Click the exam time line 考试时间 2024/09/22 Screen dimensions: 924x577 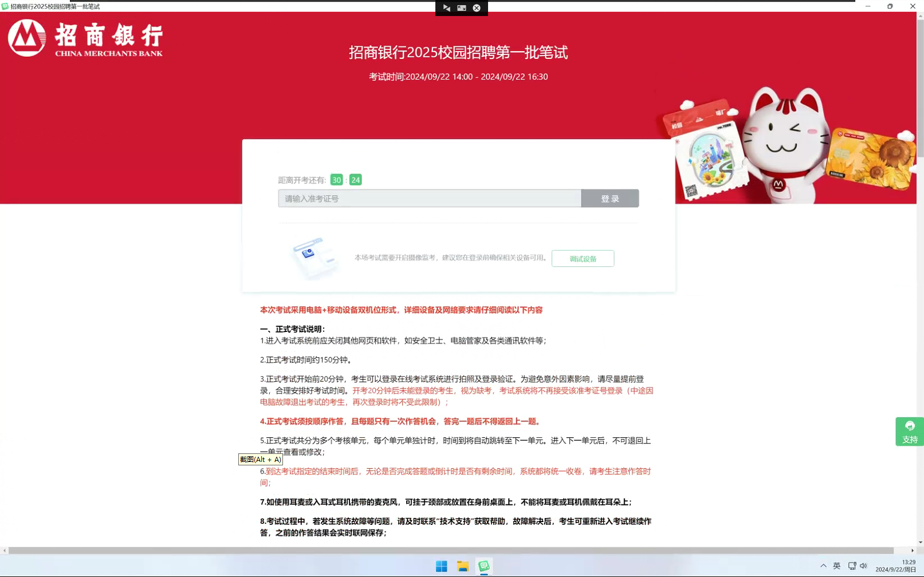[x=458, y=77]
